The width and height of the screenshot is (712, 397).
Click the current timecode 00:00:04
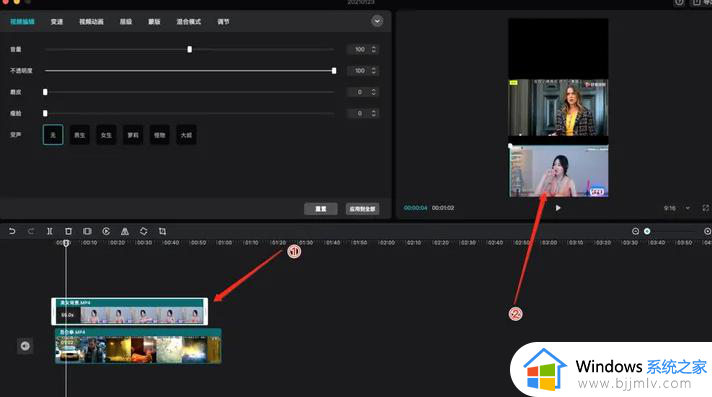point(415,208)
